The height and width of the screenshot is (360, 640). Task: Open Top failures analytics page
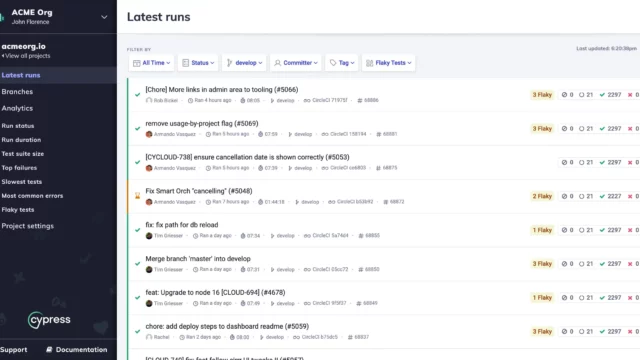[x=19, y=168]
